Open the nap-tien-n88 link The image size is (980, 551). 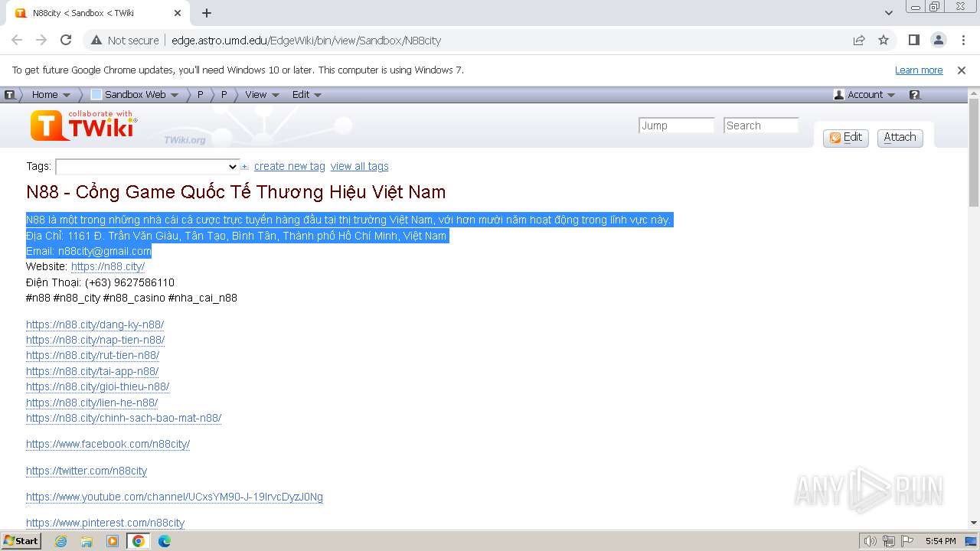(96, 340)
